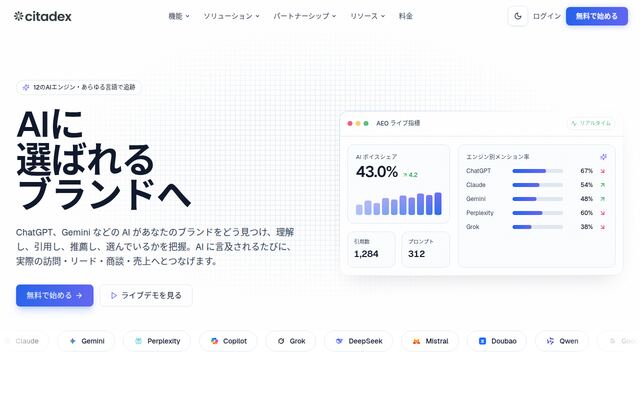This screenshot has height=400, width=640.
Task: Click the green 4.2 trend indicator
Action: click(x=410, y=175)
